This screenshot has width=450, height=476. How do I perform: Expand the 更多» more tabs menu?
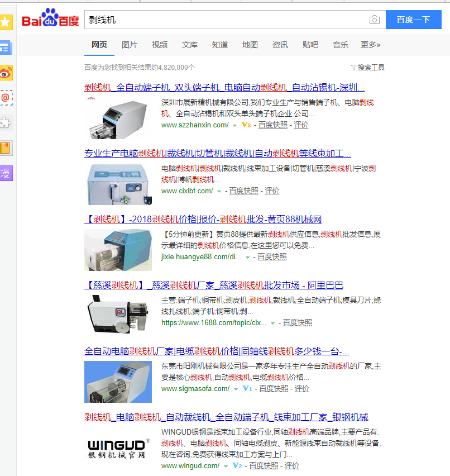pos(370,45)
